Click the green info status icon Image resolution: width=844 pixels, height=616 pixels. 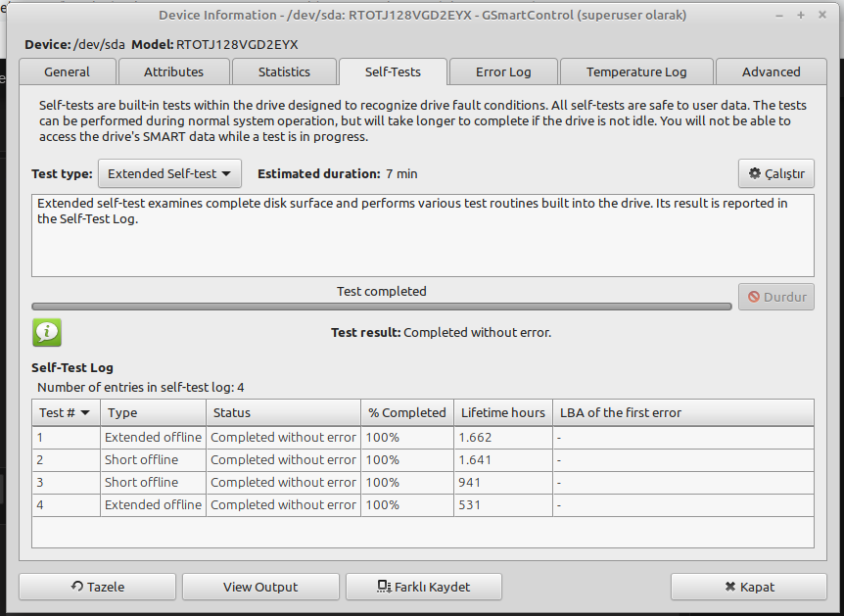tap(46, 333)
